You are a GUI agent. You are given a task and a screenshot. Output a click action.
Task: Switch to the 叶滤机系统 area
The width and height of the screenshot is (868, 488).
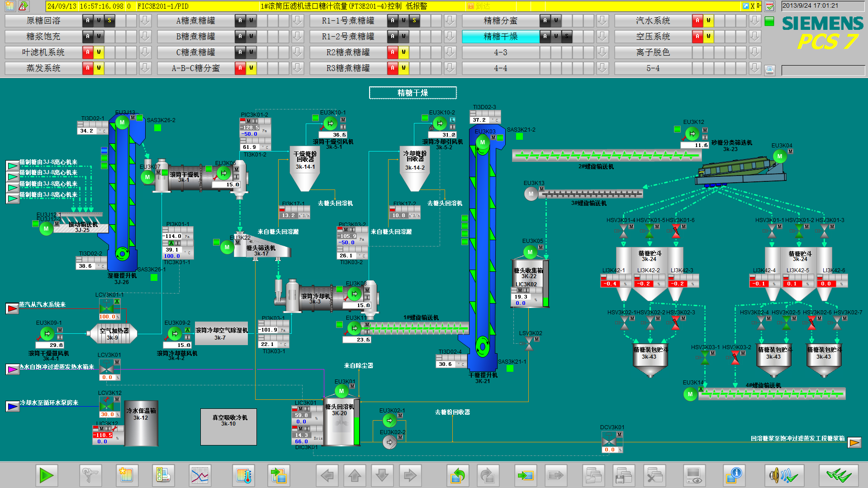click(x=43, y=52)
